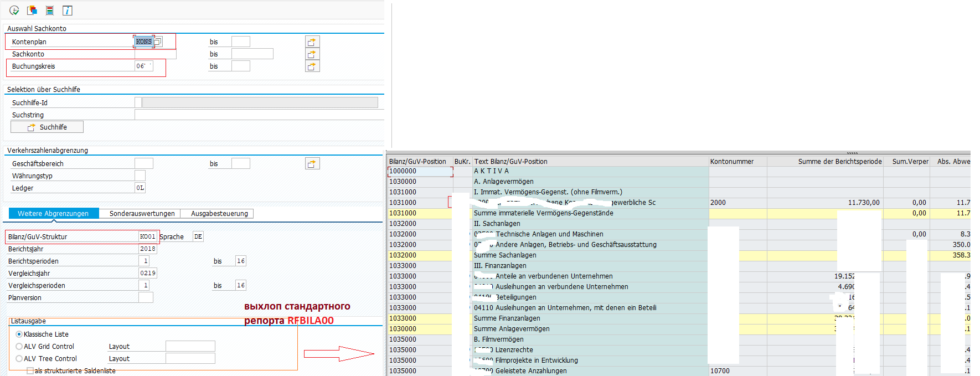980x376 pixels.
Task: Click the blue program info icon
Action: click(x=67, y=11)
